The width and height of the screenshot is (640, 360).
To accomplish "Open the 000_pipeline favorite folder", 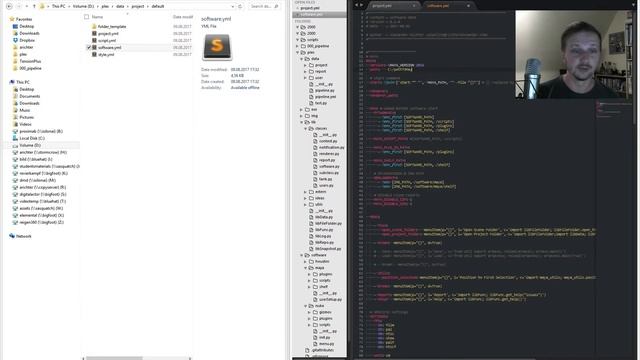I will point(30,68).
